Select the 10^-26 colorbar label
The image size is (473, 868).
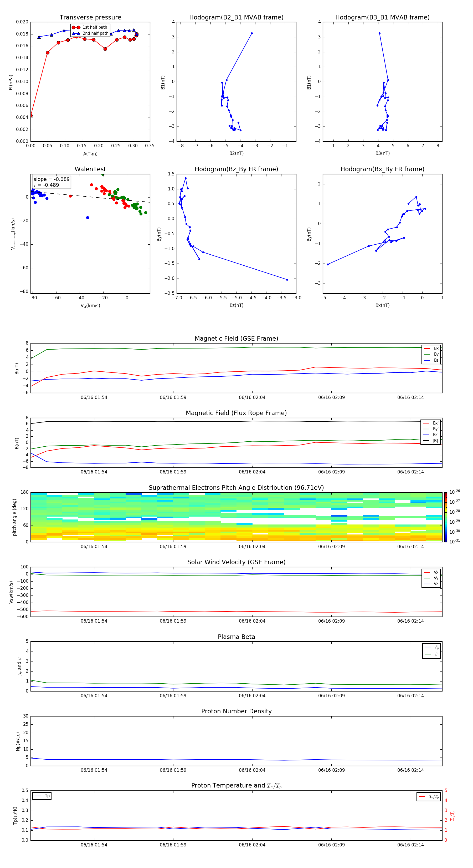tap(455, 492)
